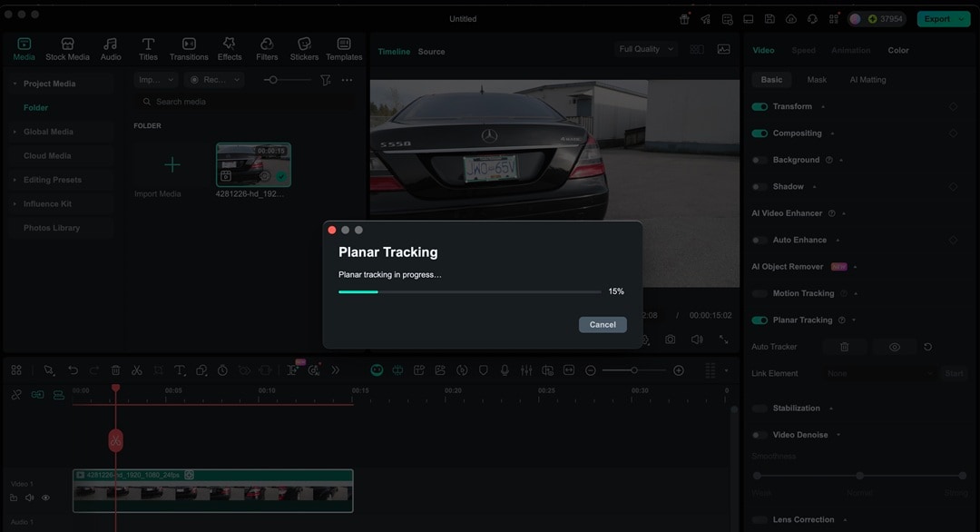This screenshot has width=980, height=532.
Task: Enable the Background switch
Action: pos(759,160)
